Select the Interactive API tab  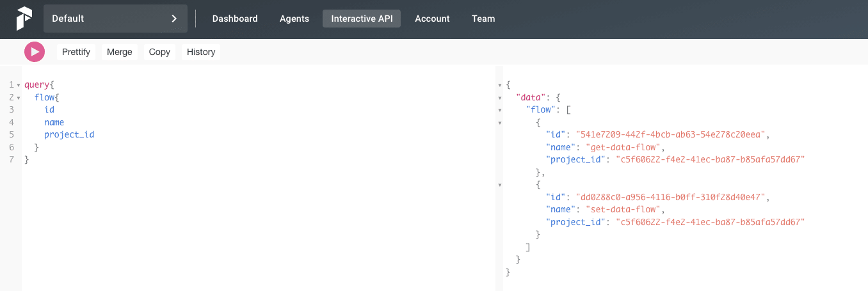pyautogui.click(x=362, y=19)
